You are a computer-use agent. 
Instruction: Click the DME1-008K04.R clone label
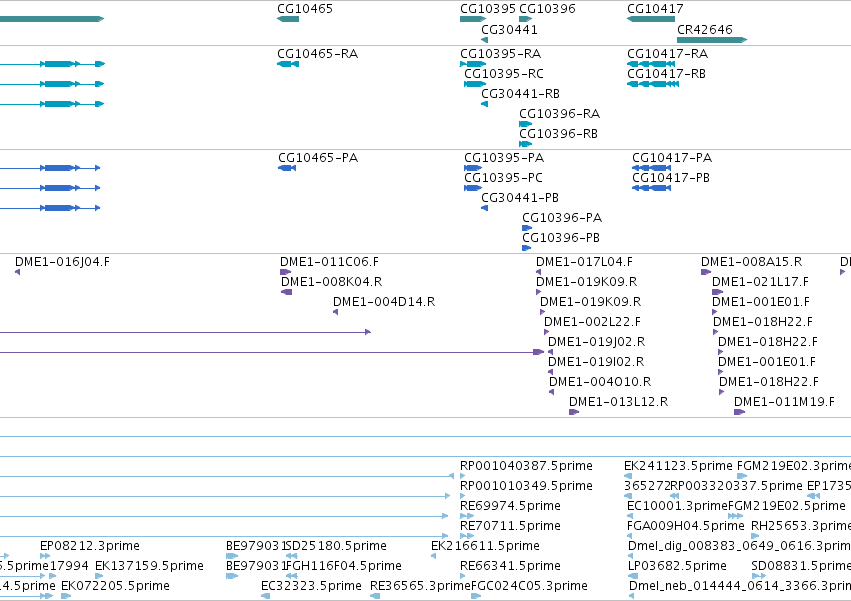click(332, 282)
